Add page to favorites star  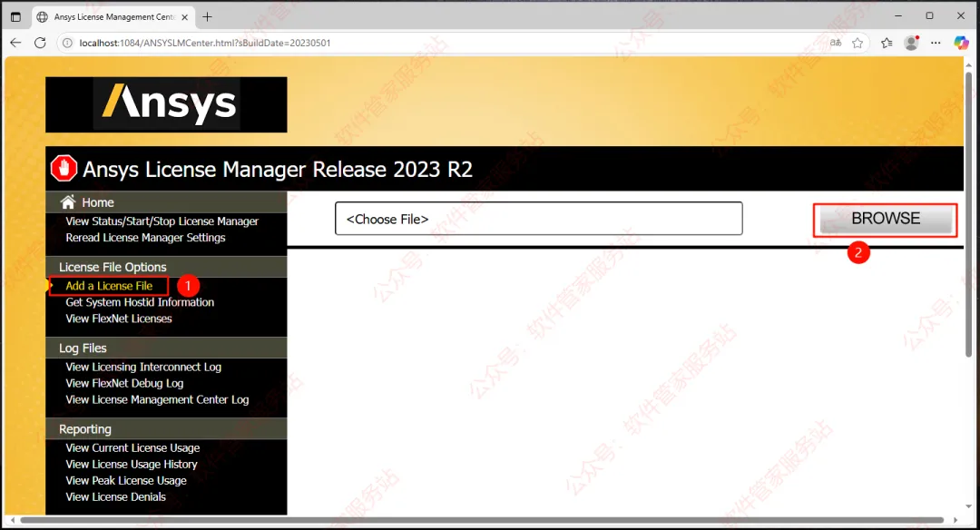[857, 43]
